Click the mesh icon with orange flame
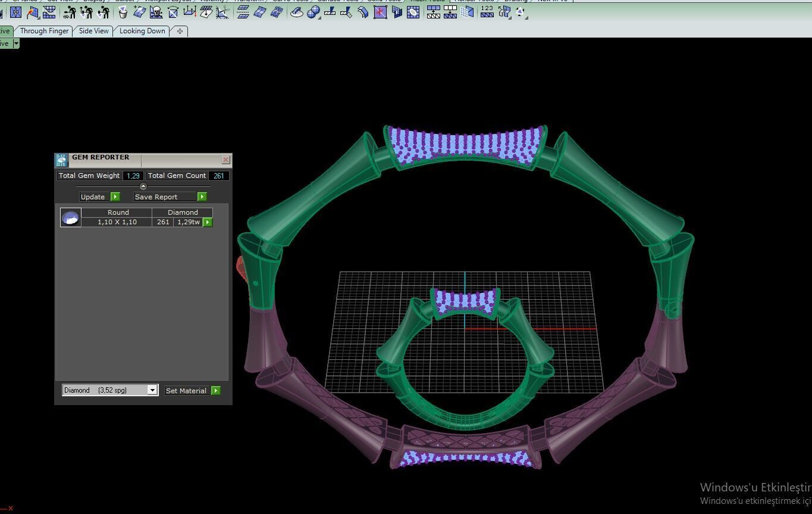 [33, 12]
